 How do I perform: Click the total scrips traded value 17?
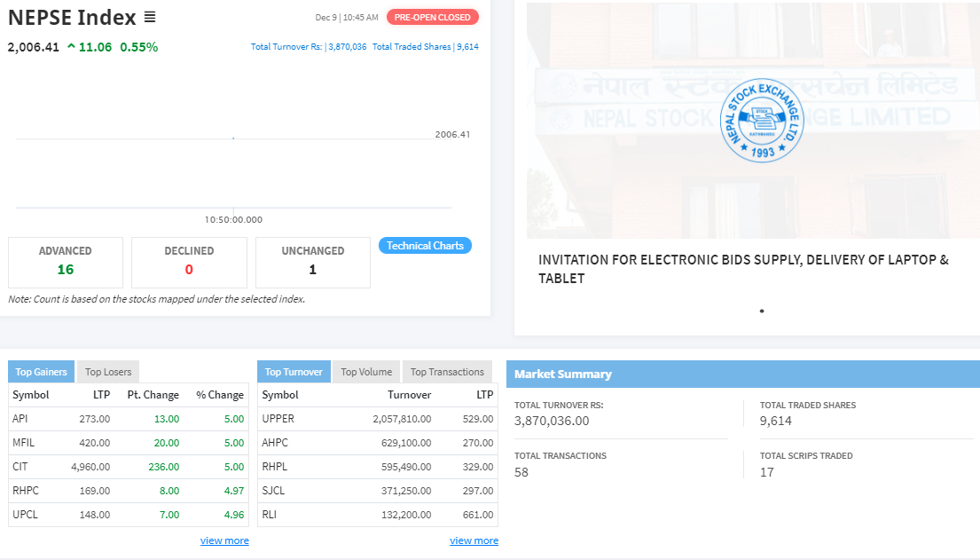coord(767,472)
